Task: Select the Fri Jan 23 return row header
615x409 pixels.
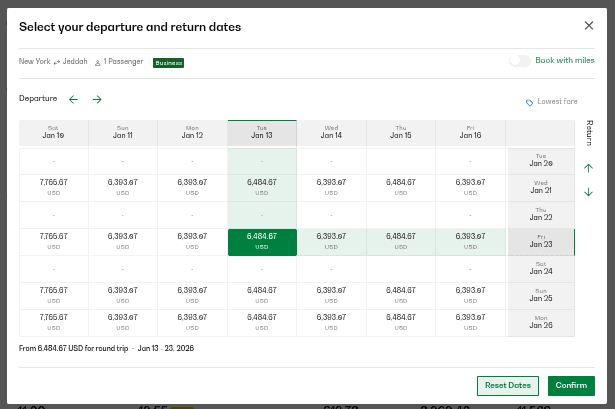Action: 541,242
